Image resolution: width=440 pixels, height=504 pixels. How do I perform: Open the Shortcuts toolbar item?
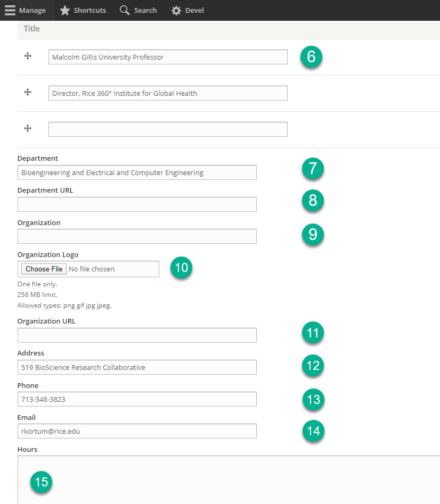[x=83, y=10]
